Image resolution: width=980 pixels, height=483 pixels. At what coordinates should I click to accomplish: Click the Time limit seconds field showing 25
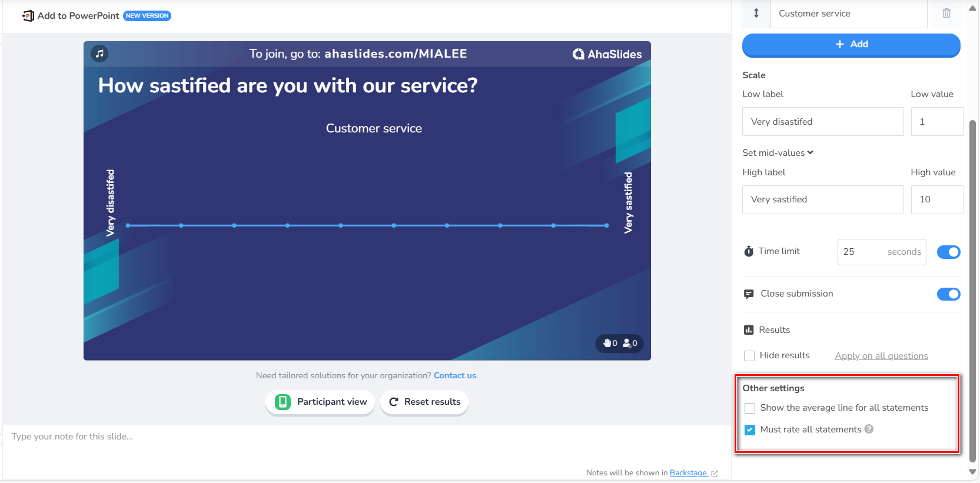882,252
